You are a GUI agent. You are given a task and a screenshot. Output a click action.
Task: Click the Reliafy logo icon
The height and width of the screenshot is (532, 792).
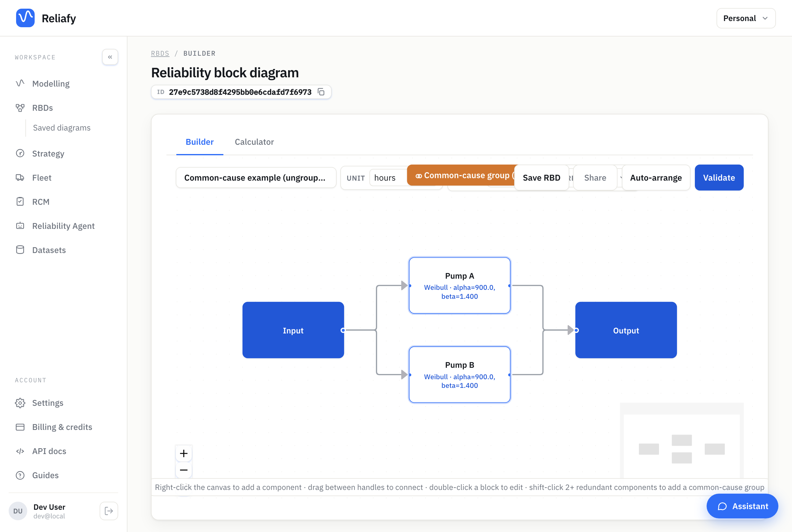[25, 18]
